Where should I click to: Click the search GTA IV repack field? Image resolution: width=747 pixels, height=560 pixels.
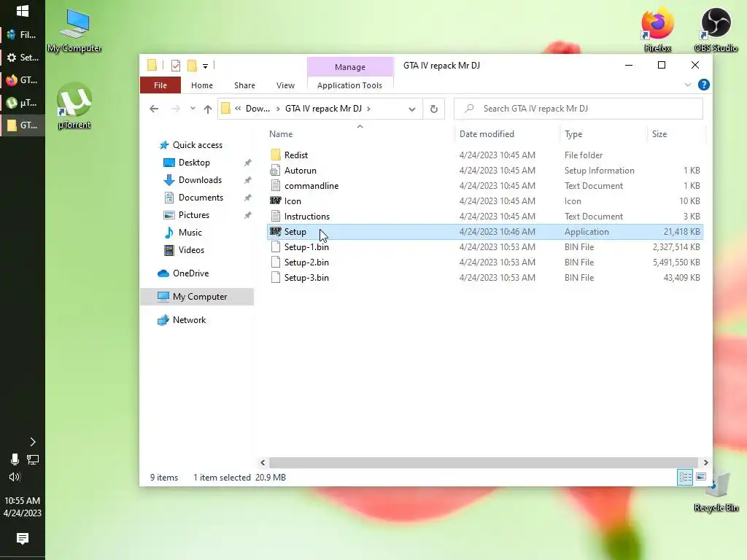[578, 109]
